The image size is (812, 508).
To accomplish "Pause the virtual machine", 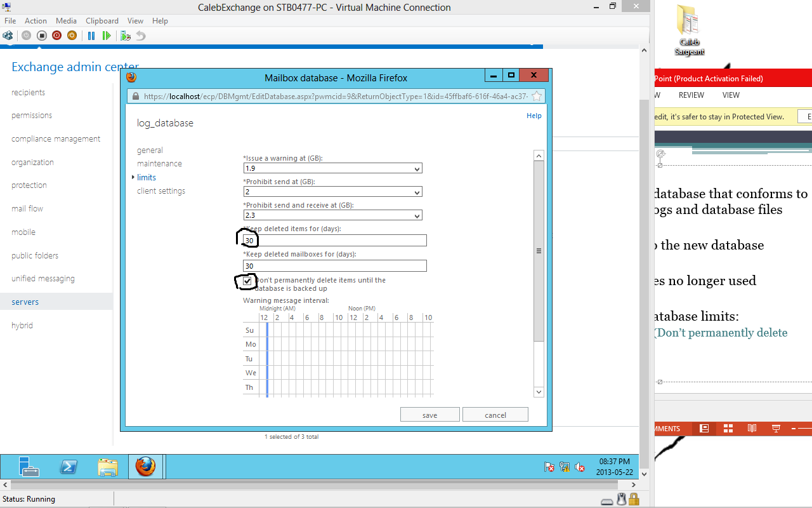I will coord(91,36).
